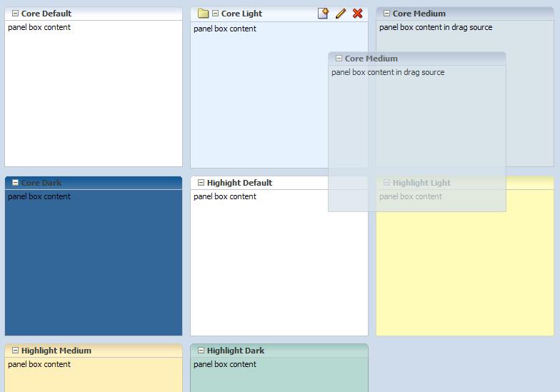Select the Core Default header title

46,14
